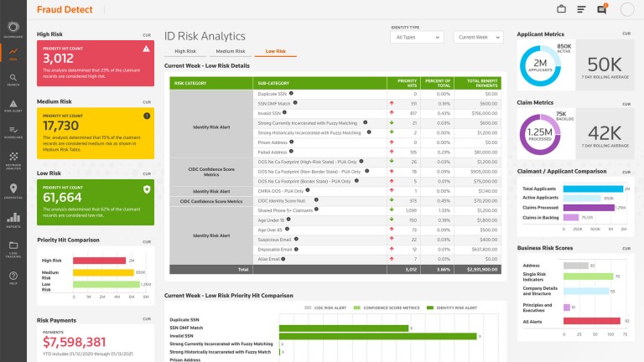The width and height of the screenshot is (644, 362).
Task: Open the Scorecard sidebar item
Action: [13, 130]
